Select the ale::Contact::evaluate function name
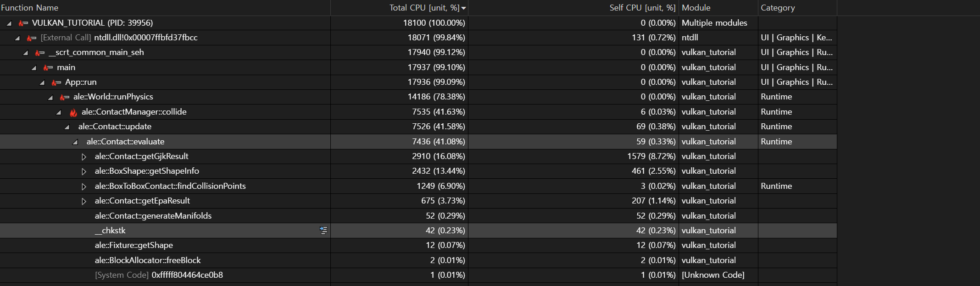Image resolution: width=980 pixels, height=286 pixels. click(125, 142)
